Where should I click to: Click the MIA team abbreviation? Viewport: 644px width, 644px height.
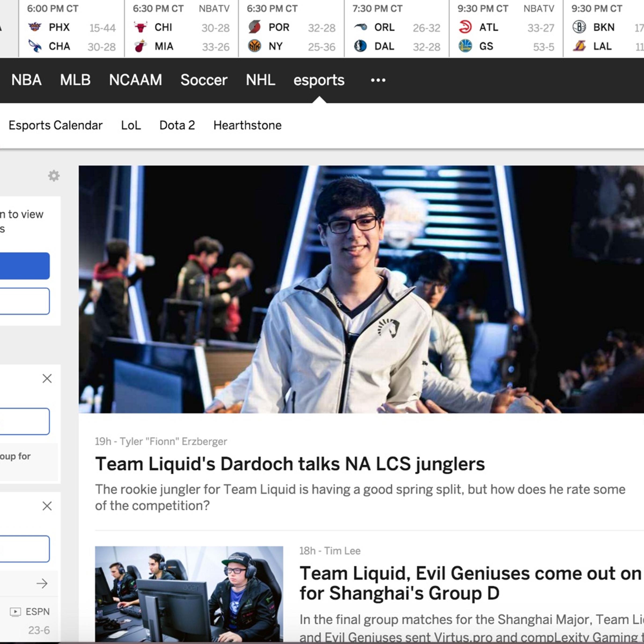[x=164, y=46]
